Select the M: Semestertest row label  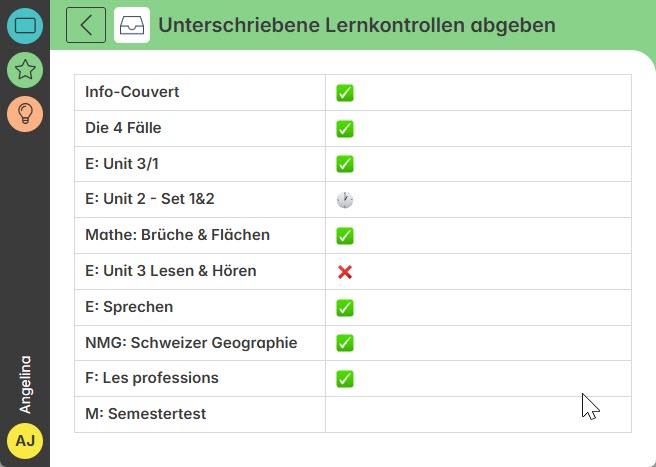(146, 414)
